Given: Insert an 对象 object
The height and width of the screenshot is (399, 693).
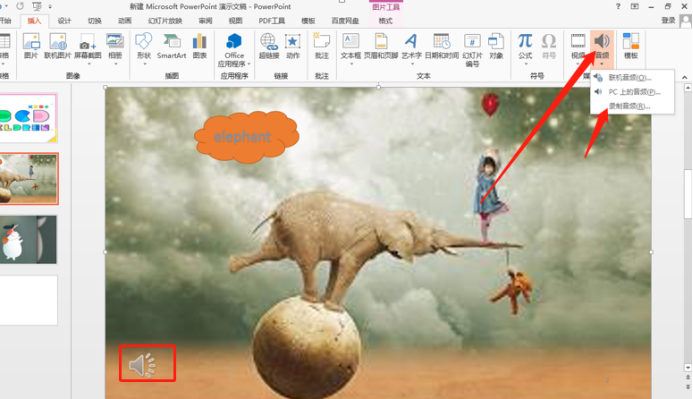Looking at the screenshot, I should click(x=496, y=46).
